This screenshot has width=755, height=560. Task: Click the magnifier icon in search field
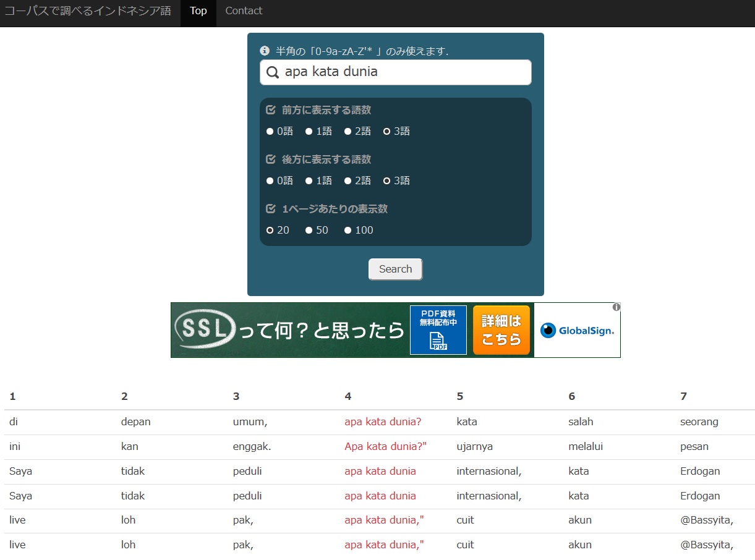[272, 72]
